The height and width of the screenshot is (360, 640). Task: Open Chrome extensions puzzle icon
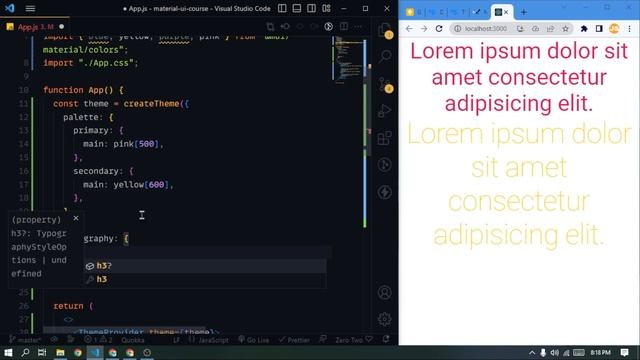[584, 29]
